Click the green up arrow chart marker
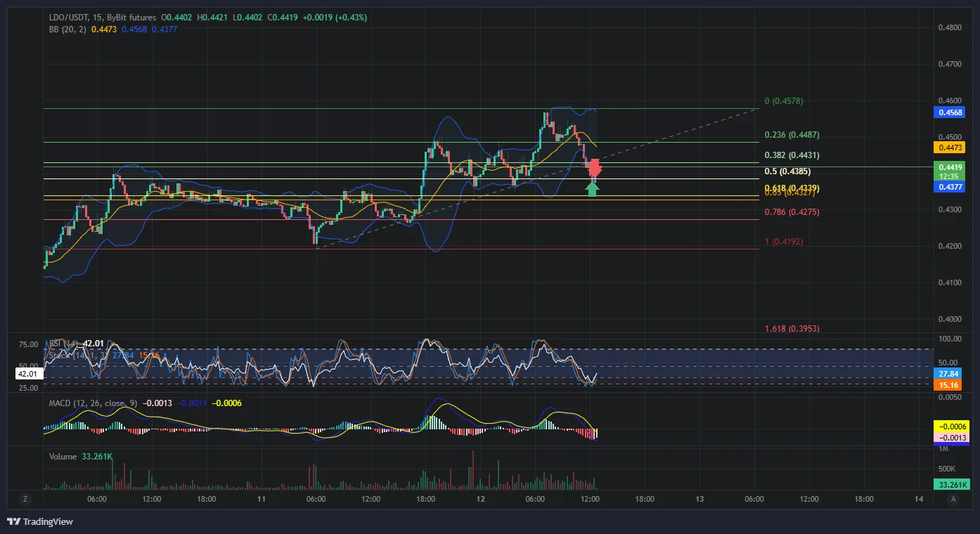Image resolution: width=980 pixels, height=534 pixels. [x=593, y=189]
